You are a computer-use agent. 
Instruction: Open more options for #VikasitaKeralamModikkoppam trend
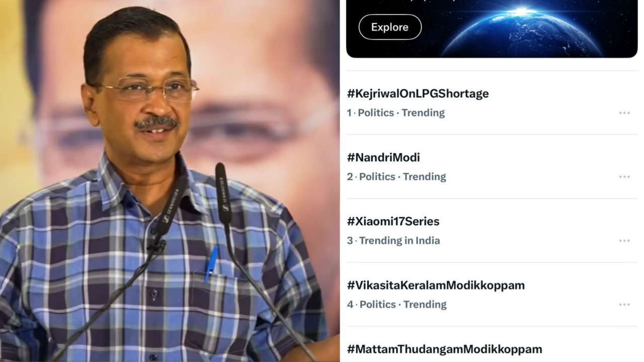[x=624, y=304]
